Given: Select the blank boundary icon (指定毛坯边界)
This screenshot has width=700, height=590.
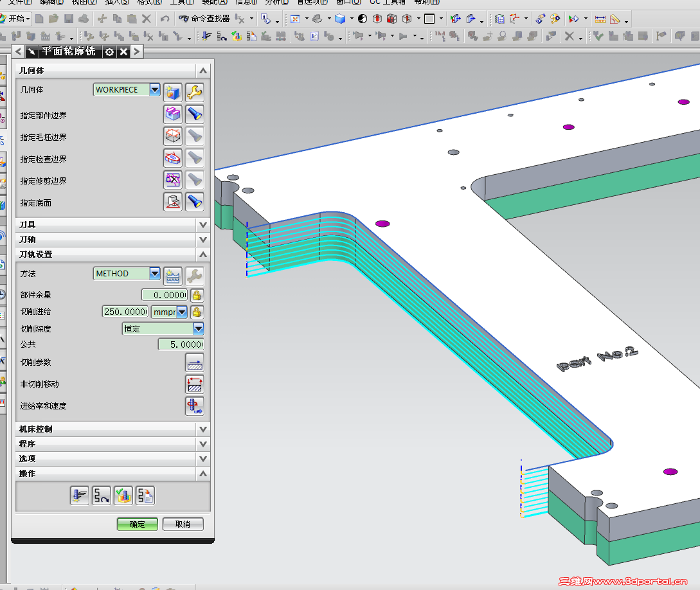Looking at the screenshot, I should (173, 136).
